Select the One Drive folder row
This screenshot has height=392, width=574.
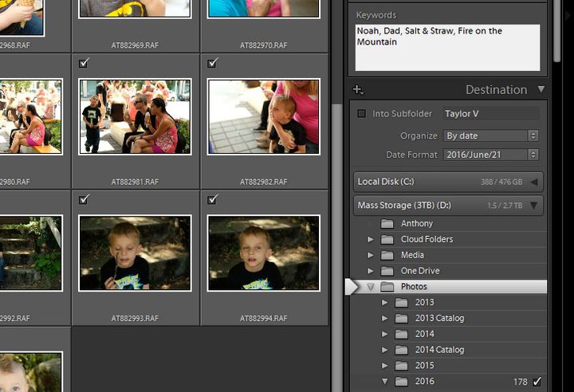[447, 271]
